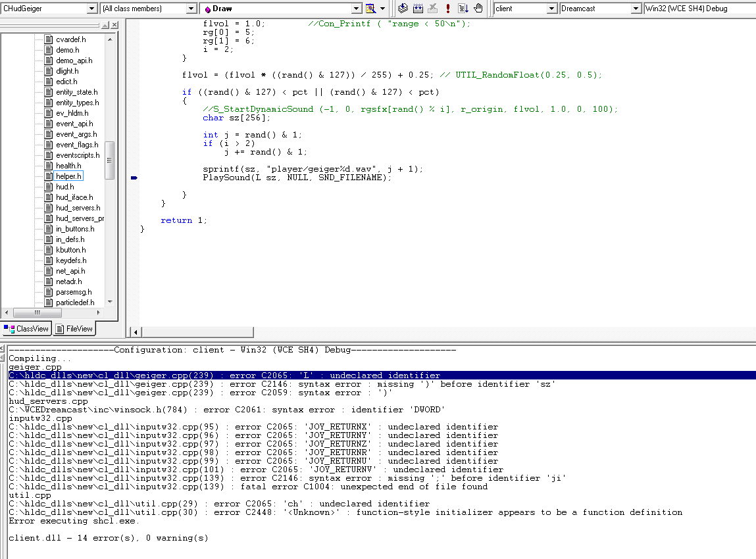Select edict.h in file tree
Image resolution: width=756 pixels, height=559 pixels.
66,82
